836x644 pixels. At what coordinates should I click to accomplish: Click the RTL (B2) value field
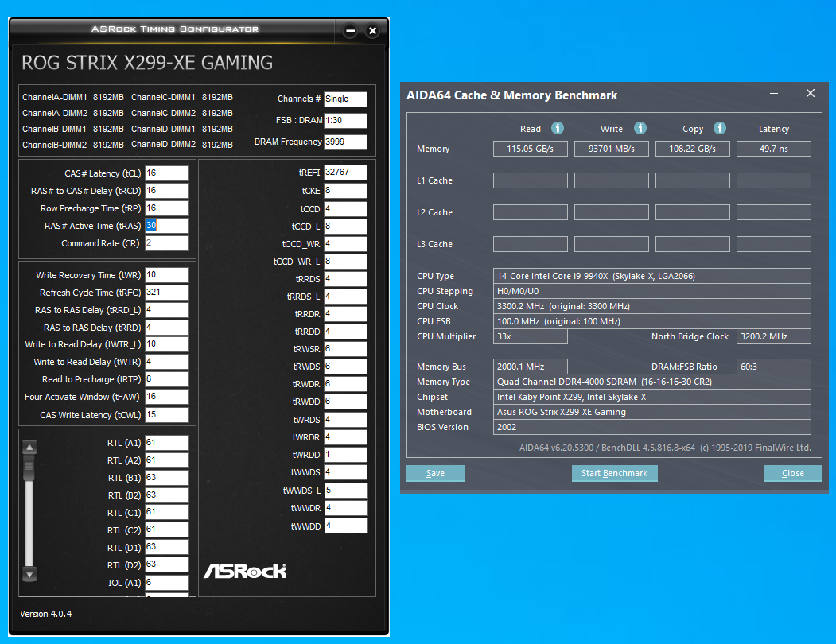coord(166,495)
